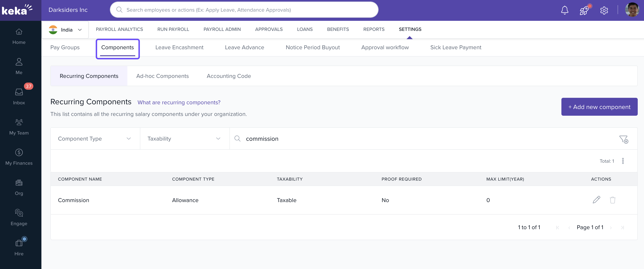This screenshot has height=269, width=644.
Task: Expand the Component Type dropdown
Action: coord(95,139)
